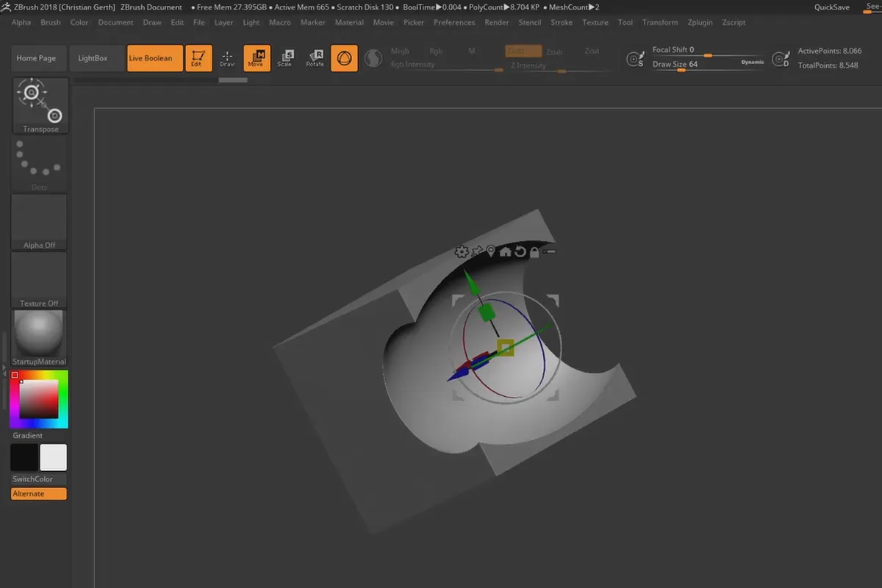Toggle the Mrgb channel button
882x588 pixels.
[x=400, y=51]
